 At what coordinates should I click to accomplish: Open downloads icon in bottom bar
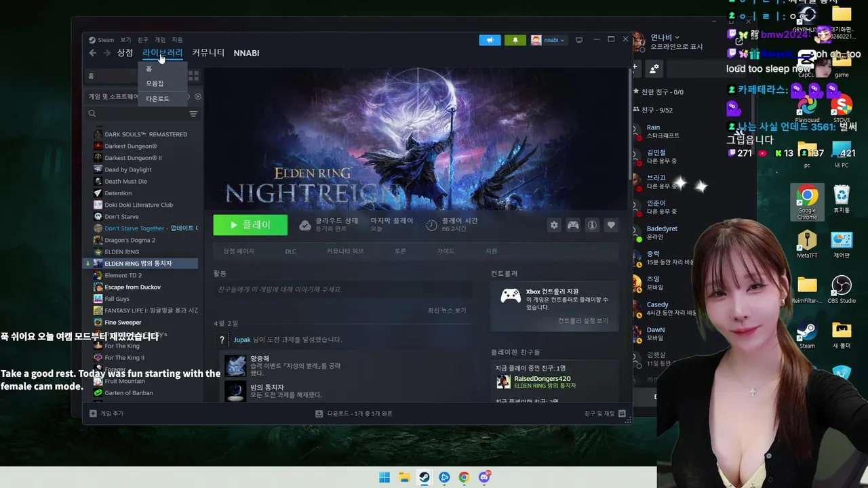319,413
